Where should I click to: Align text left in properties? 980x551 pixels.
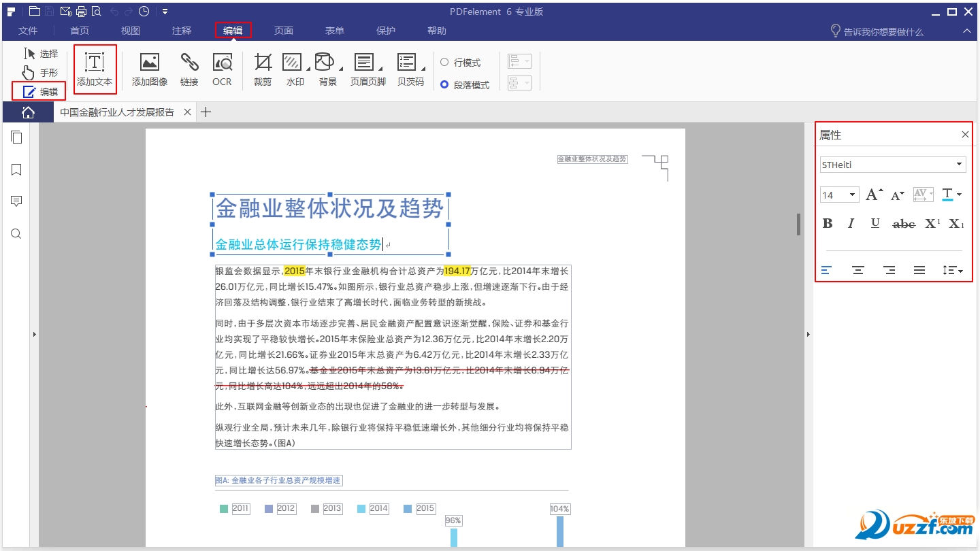(x=826, y=271)
